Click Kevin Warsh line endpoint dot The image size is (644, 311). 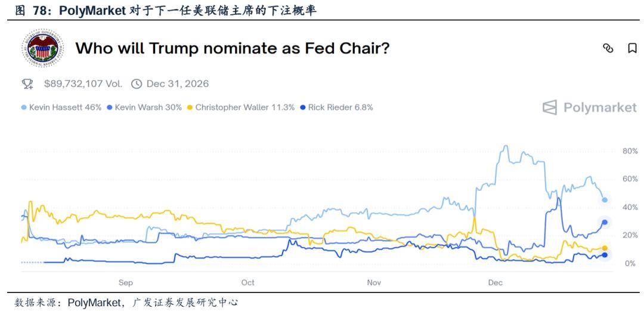coord(605,222)
